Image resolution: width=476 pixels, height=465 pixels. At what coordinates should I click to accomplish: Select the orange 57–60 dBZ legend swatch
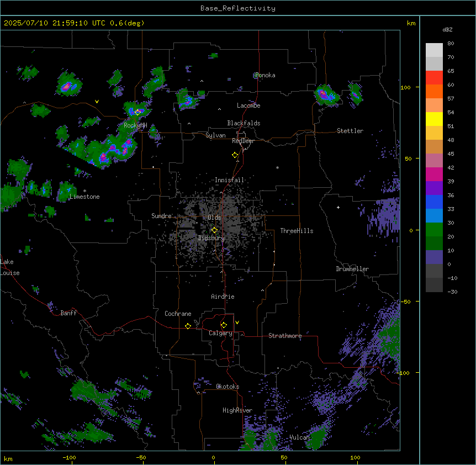point(434,91)
